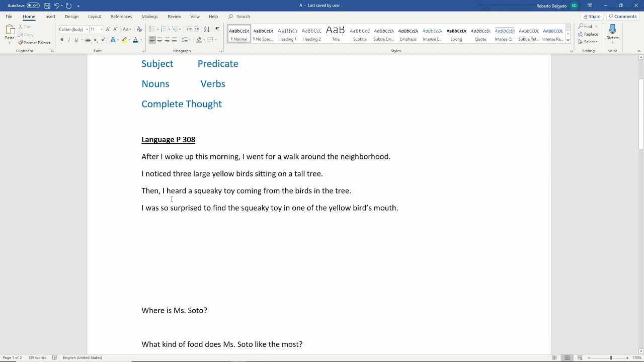Open the Paste options arrow
644x362 pixels.
point(10,43)
